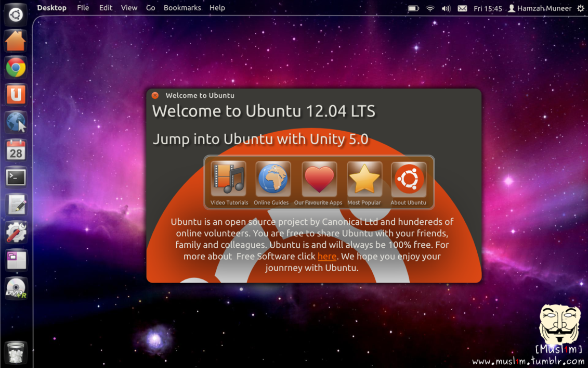Check the battery indicator in top panel
Screen dimensions: 588x368
pos(413,8)
